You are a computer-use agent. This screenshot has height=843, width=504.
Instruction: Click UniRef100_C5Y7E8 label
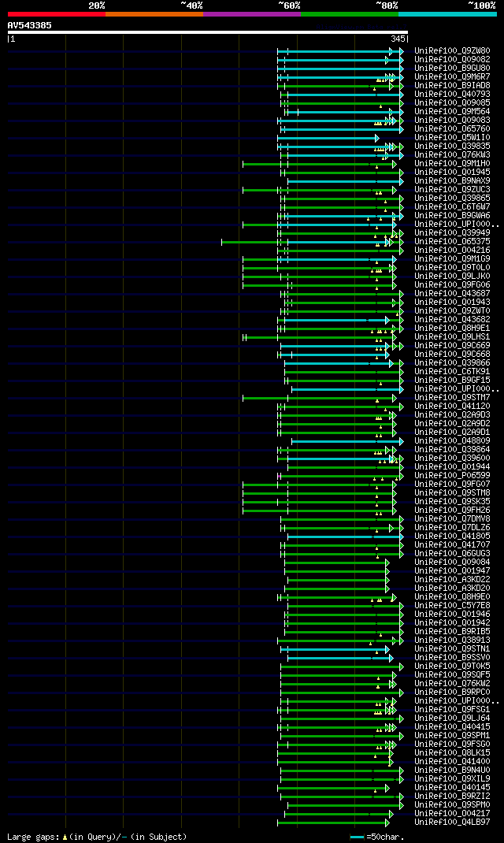coord(452,606)
